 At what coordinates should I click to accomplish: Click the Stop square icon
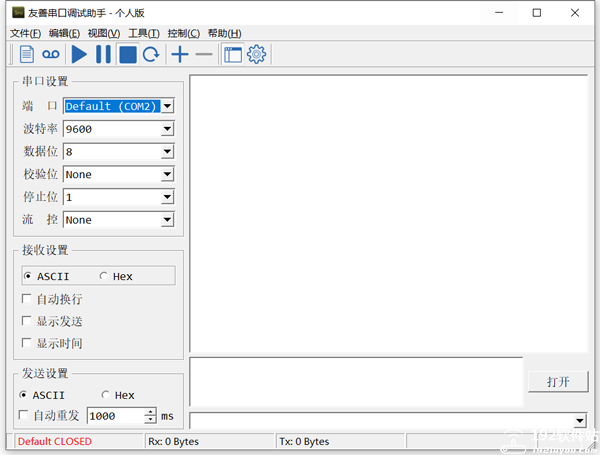(x=127, y=55)
